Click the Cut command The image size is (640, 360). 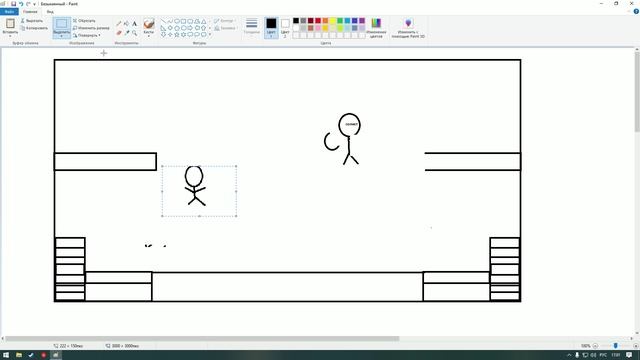pyautogui.click(x=32, y=20)
